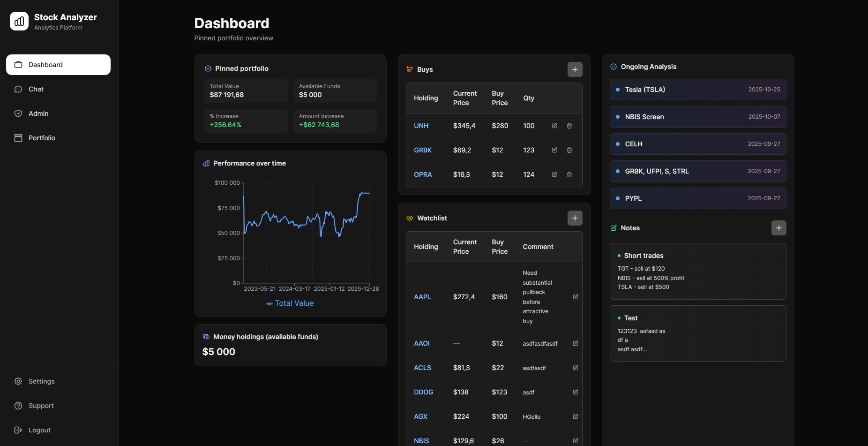Add a new buy using the plus button

coord(575,69)
